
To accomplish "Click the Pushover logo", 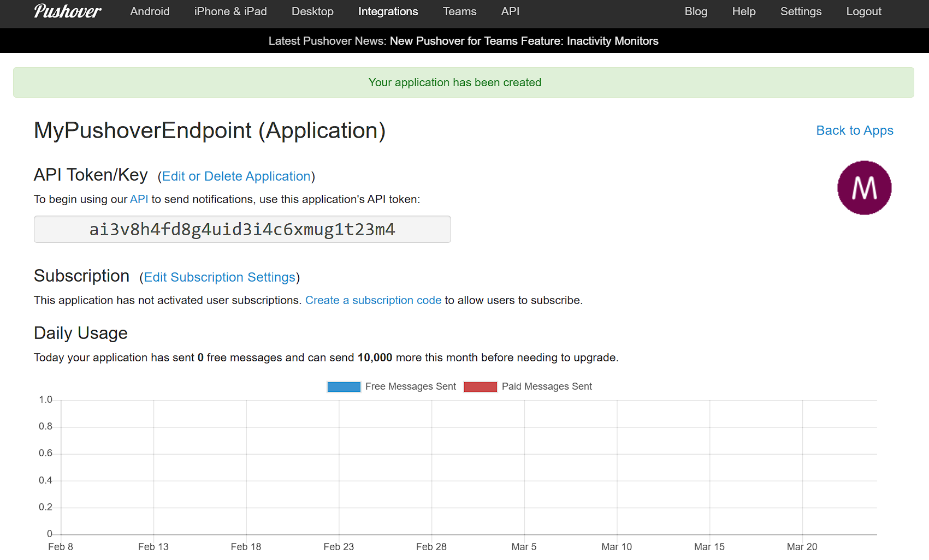I will (x=67, y=11).
